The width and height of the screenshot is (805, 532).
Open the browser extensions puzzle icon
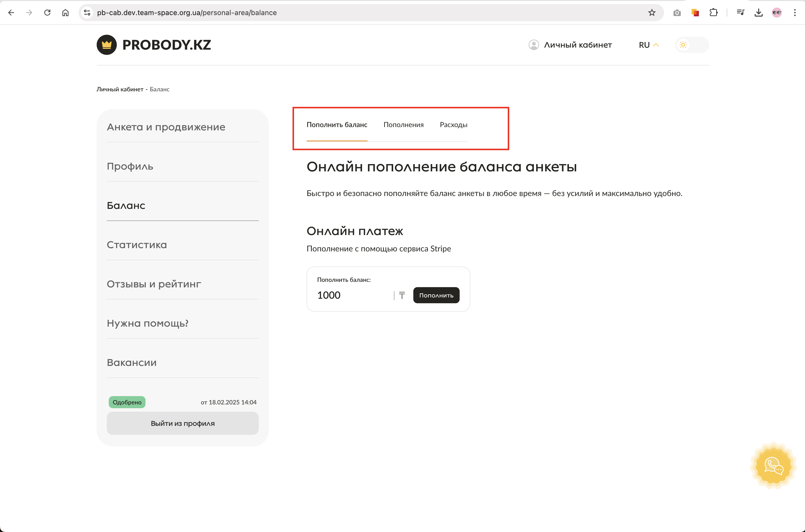(713, 13)
